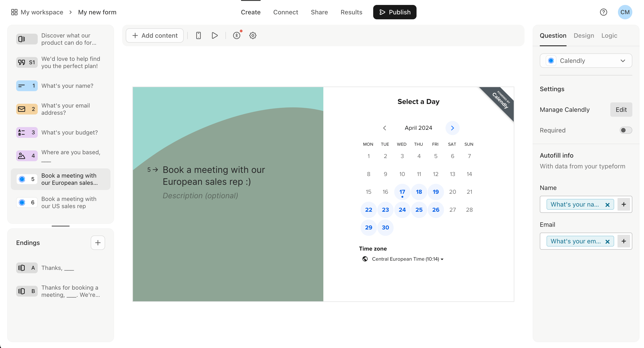Toggle the Required switch
The height and width of the screenshot is (348, 644).
pyautogui.click(x=626, y=130)
